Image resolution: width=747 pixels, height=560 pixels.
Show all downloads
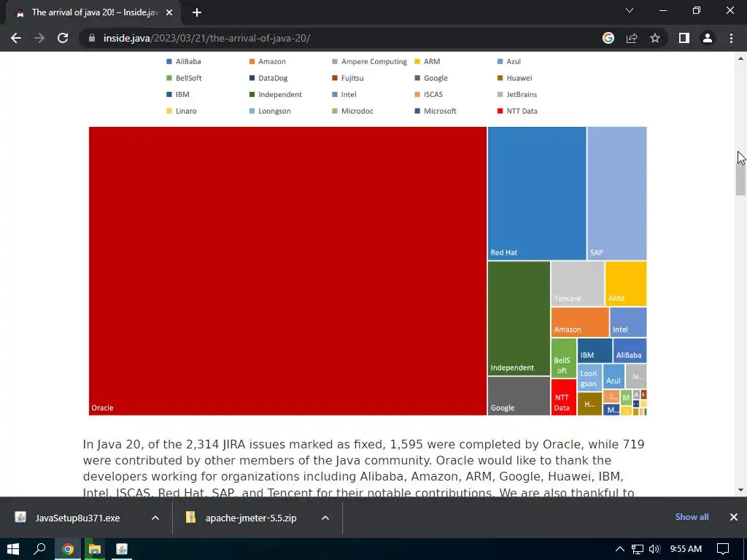pos(692,517)
